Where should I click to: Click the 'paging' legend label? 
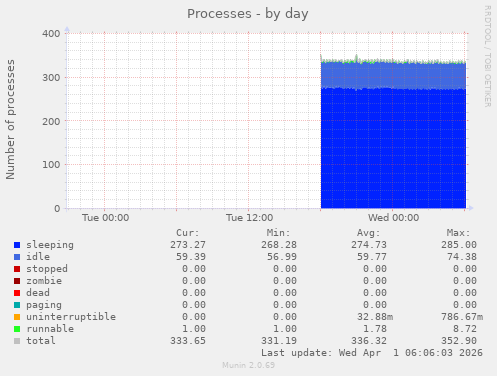pos(44,305)
